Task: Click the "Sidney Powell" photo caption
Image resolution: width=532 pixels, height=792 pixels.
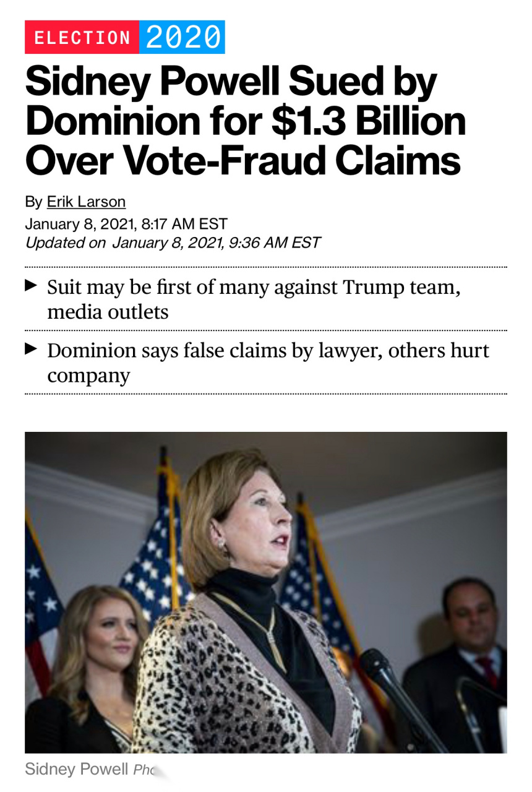Action: pos(77,769)
